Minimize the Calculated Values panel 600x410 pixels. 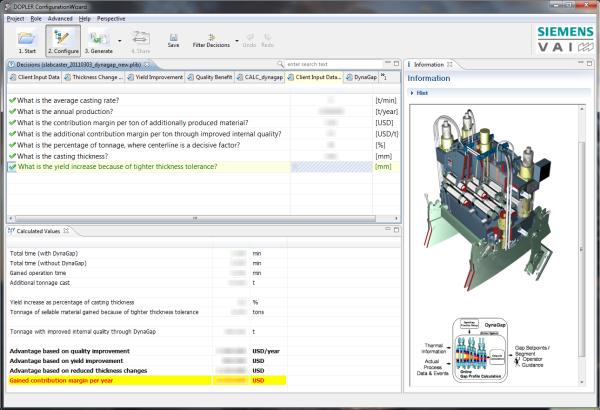pos(388,229)
